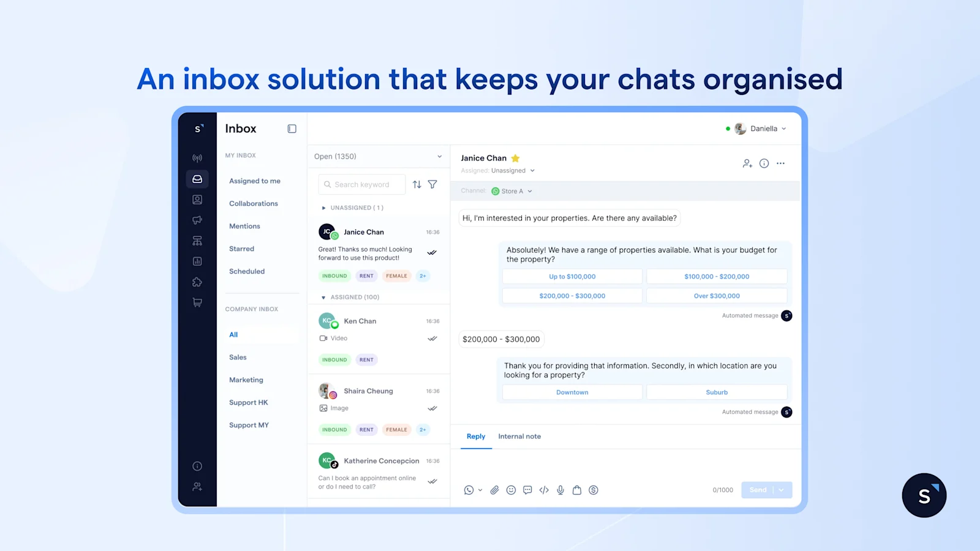This screenshot has height=551, width=980.
Task: Select the Workflows icon in the sidebar
Action: pyautogui.click(x=197, y=240)
